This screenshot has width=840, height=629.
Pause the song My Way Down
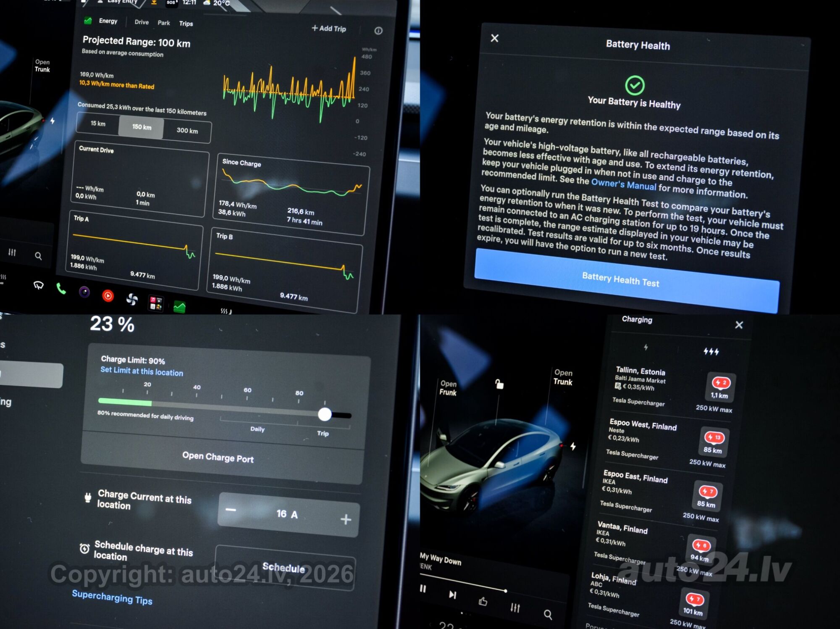423,589
